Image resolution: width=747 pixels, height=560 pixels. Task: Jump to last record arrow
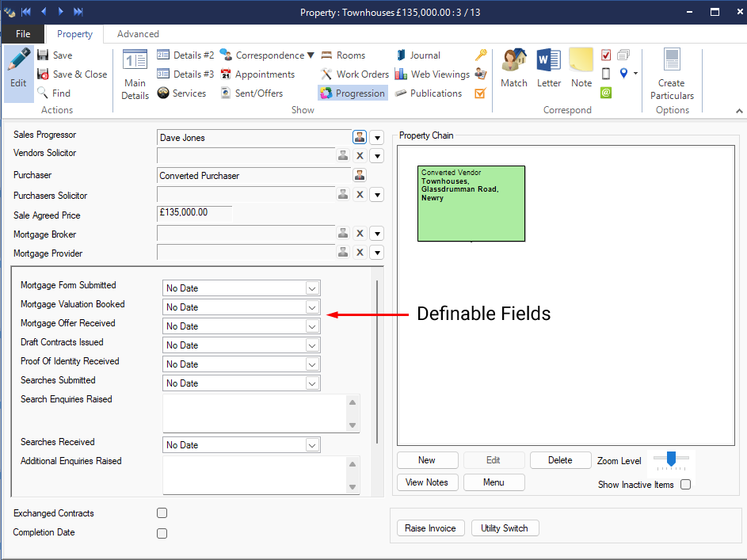point(78,11)
